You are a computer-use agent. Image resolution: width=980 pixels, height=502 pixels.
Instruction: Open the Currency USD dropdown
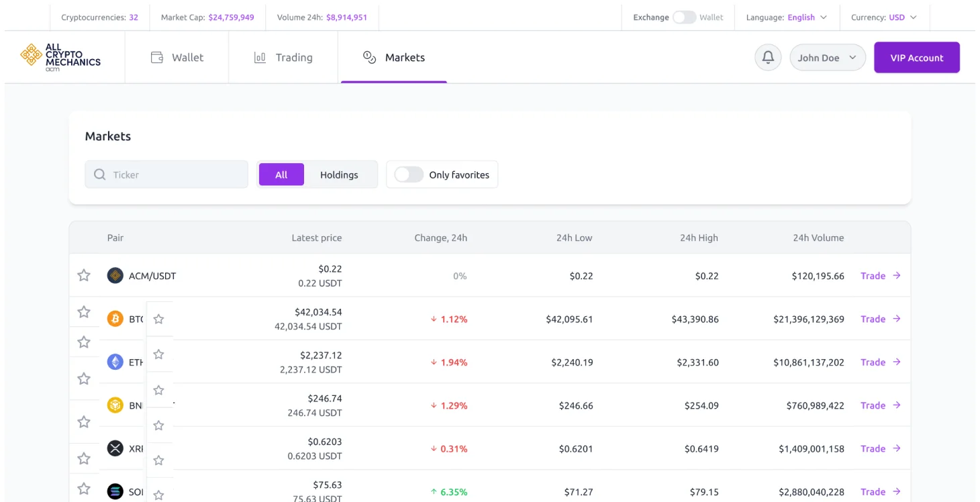(885, 17)
